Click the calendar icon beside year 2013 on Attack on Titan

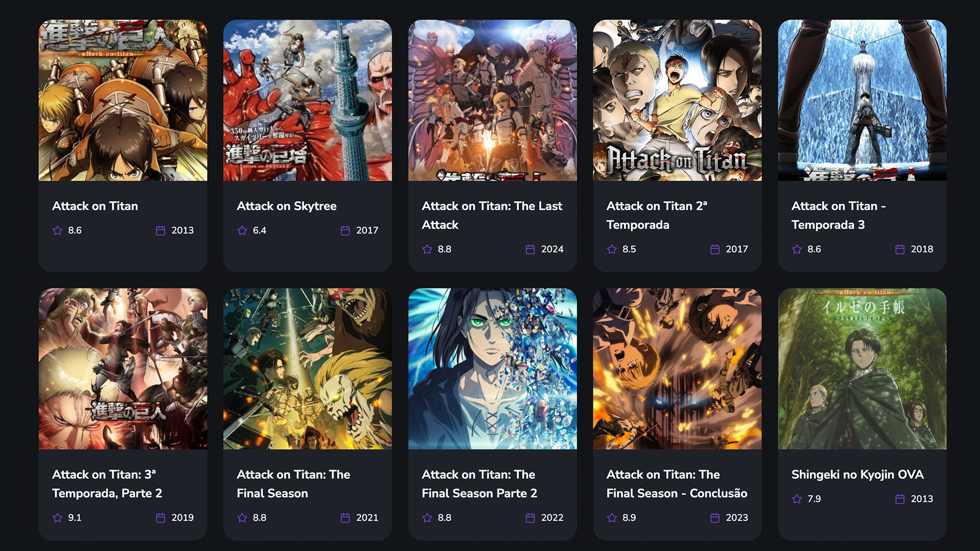[160, 231]
